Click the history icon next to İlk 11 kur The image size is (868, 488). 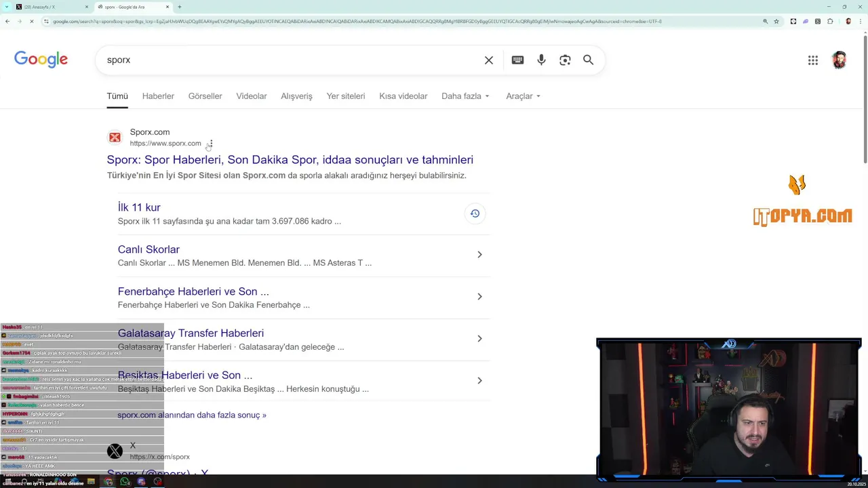475,213
